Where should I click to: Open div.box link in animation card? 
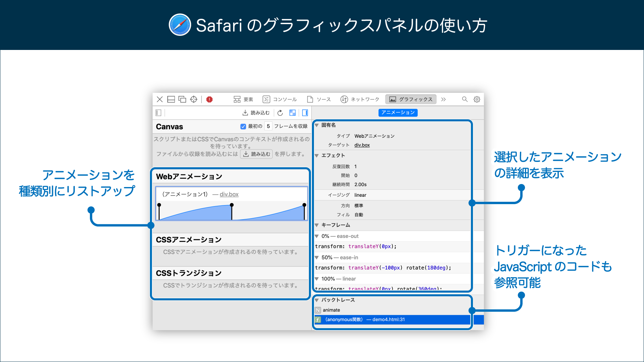tap(229, 194)
